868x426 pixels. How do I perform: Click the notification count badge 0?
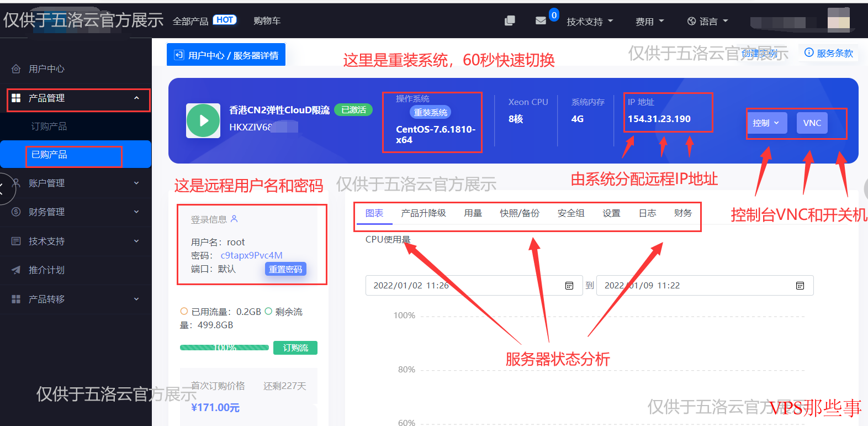(x=554, y=15)
